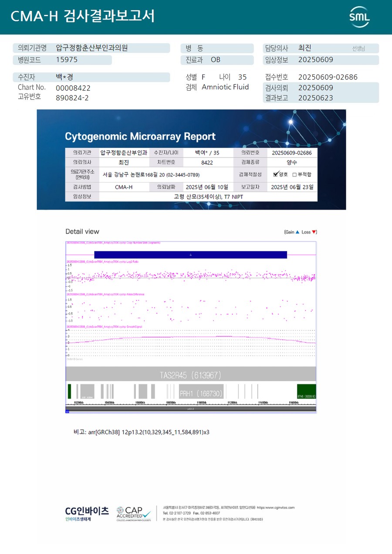
Task: Click the small triangle marker inside the blue segment bar
Action: pyautogui.click(x=190, y=255)
